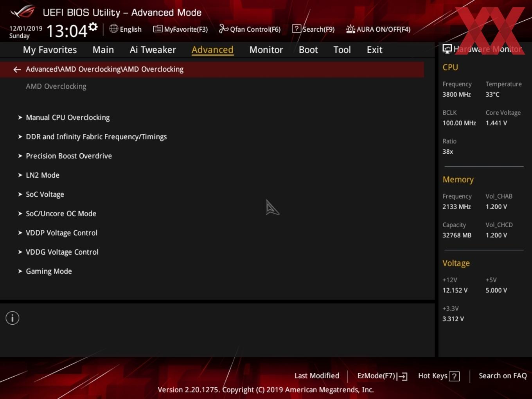
Task: Click the Hardware Monitor screen icon
Action: [x=447, y=49]
